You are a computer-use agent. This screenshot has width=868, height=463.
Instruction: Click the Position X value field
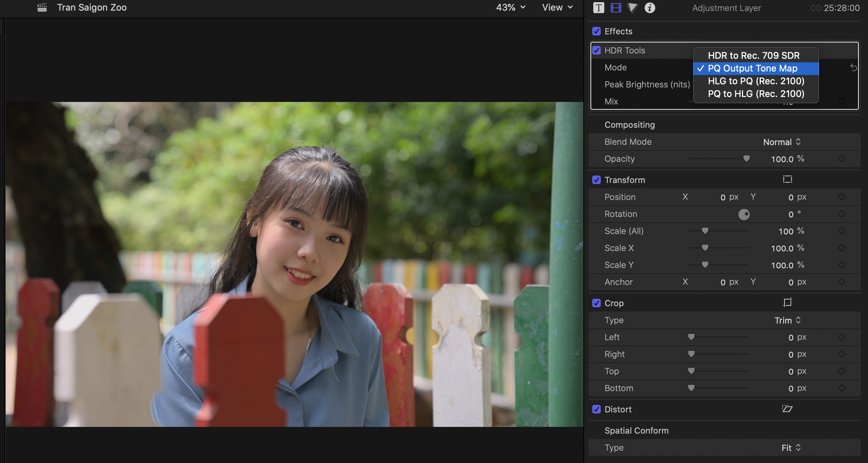723,197
